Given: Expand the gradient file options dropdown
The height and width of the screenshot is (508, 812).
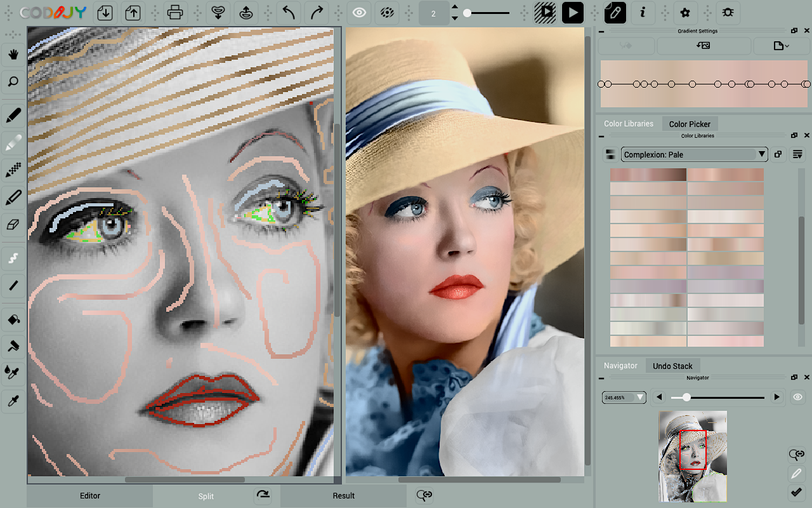Looking at the screenshot, I should [782, 46].
